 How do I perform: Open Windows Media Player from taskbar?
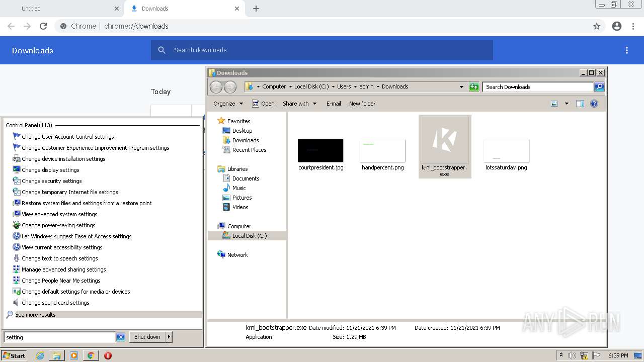tap(74, 355)
